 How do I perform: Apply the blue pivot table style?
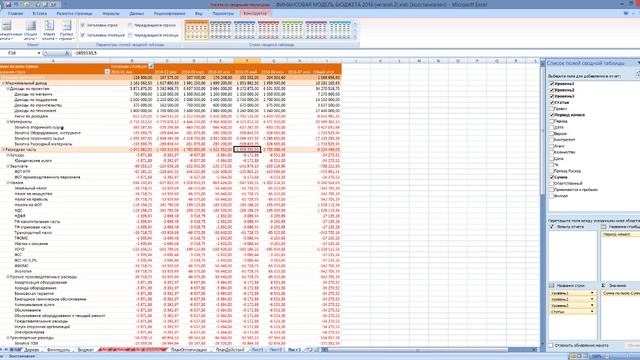click(244, 30)
